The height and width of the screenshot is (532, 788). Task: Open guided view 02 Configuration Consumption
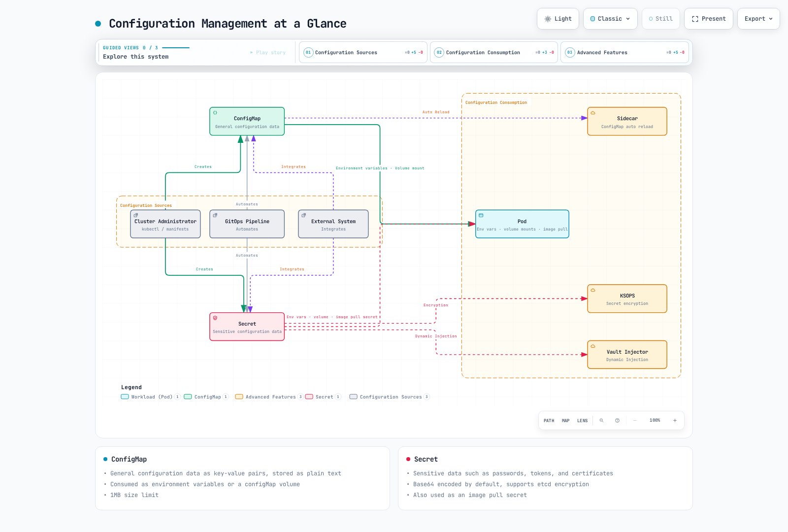point(494,52)
